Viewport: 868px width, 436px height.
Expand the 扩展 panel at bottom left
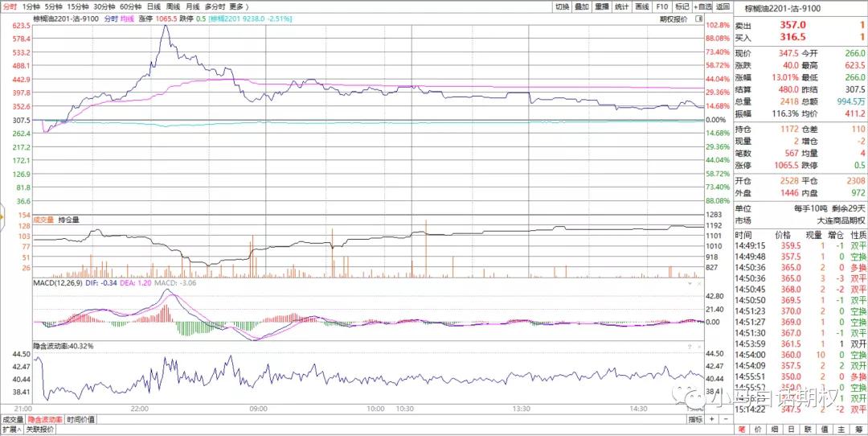tap(10, 430)
